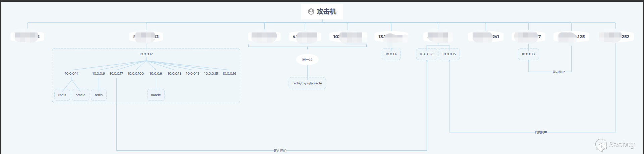The image size is (644, 154).
Task: Select the blurred host node starting 103
Action: coord(347,36)
